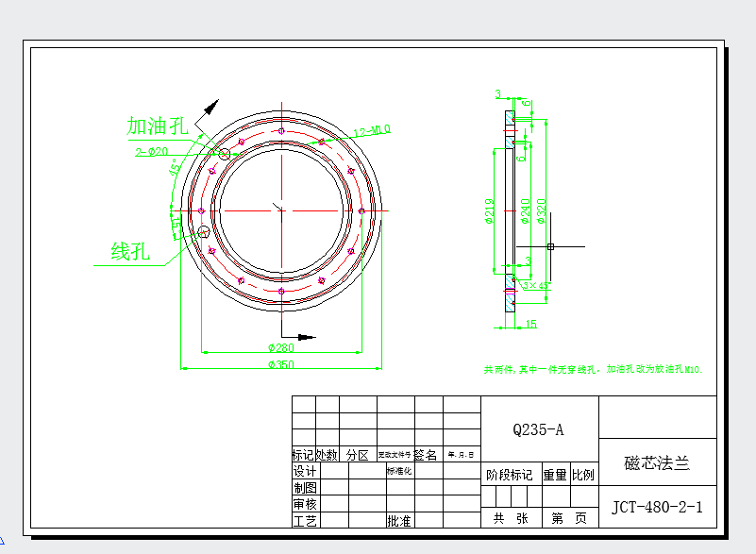Click the JCT-480-2-1 drawing number

click(x=657, y=507)
